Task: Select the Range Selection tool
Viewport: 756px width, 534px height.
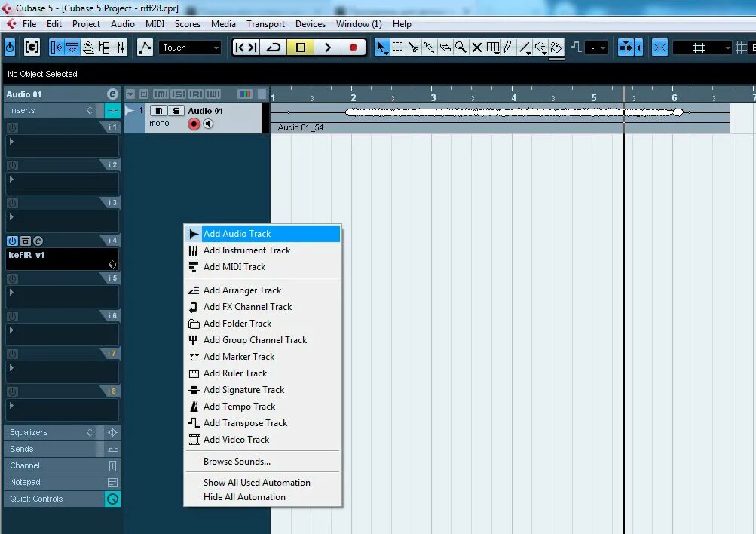Action: coord(397,48)
